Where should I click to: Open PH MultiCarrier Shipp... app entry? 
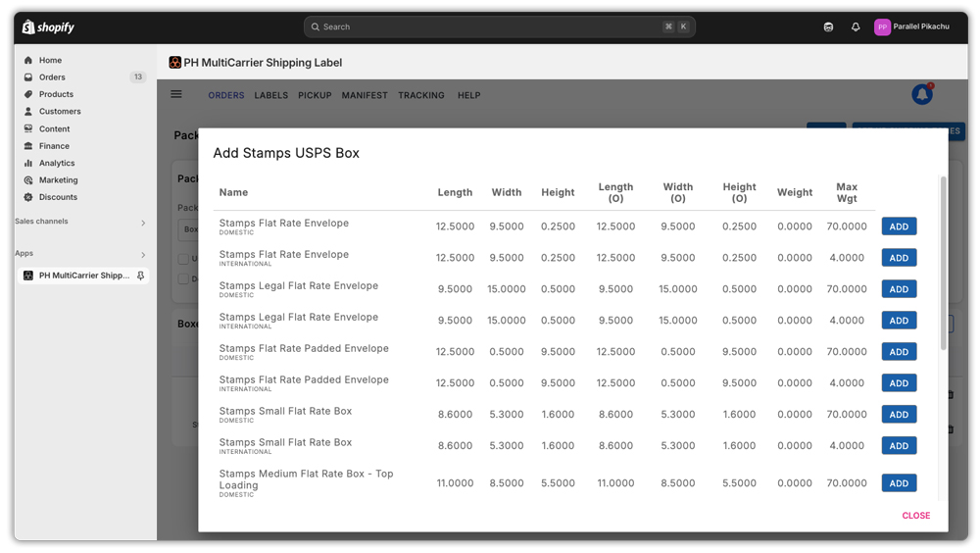(83, 276)
